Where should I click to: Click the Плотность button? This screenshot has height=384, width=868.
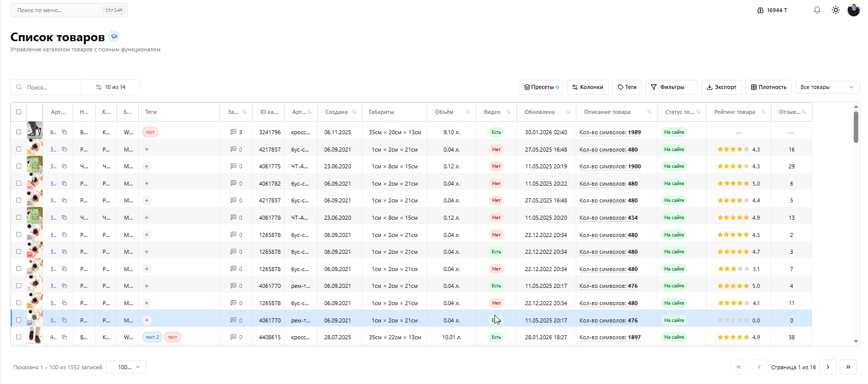768,87
